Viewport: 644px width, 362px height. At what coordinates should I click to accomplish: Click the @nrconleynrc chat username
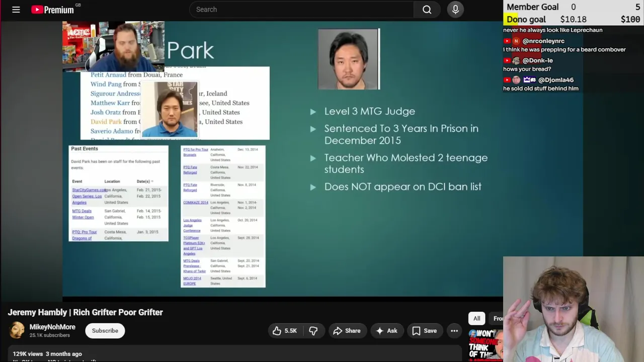(x=543, y=41)
